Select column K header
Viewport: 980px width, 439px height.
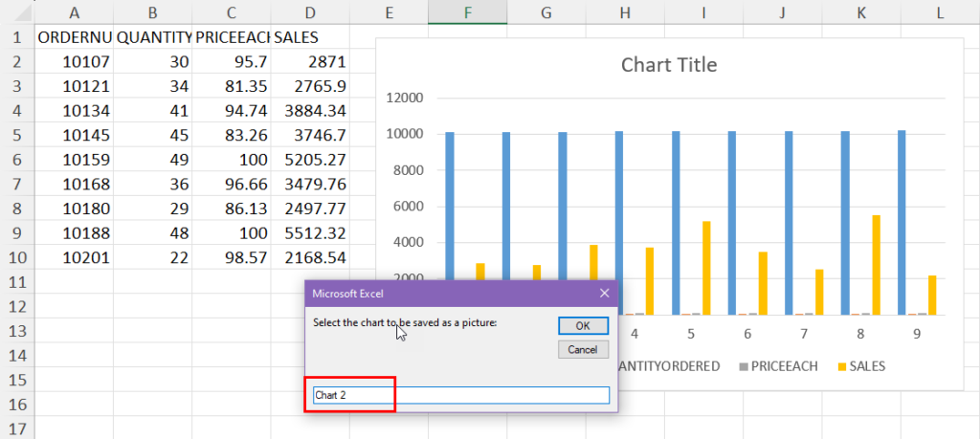point(861,12)
